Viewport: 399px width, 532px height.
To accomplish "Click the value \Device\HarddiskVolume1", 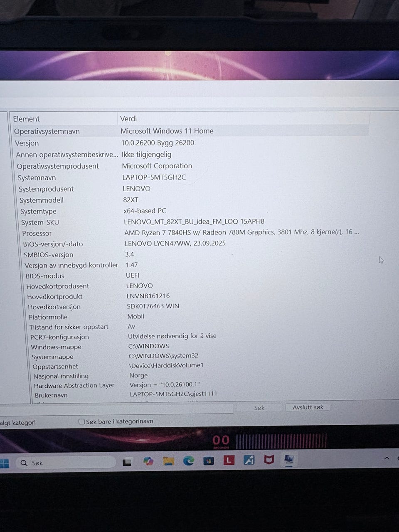I will (166, 365).
